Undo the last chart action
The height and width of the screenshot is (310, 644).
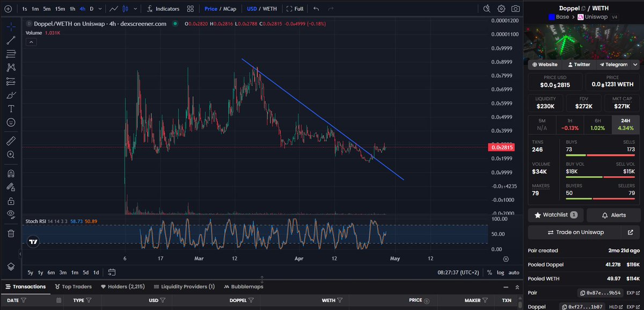316,9
